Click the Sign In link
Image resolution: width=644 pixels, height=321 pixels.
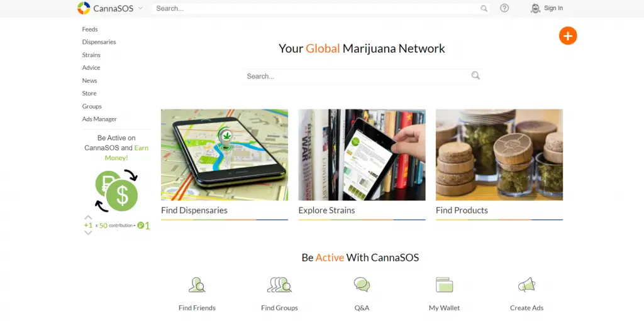553,8
